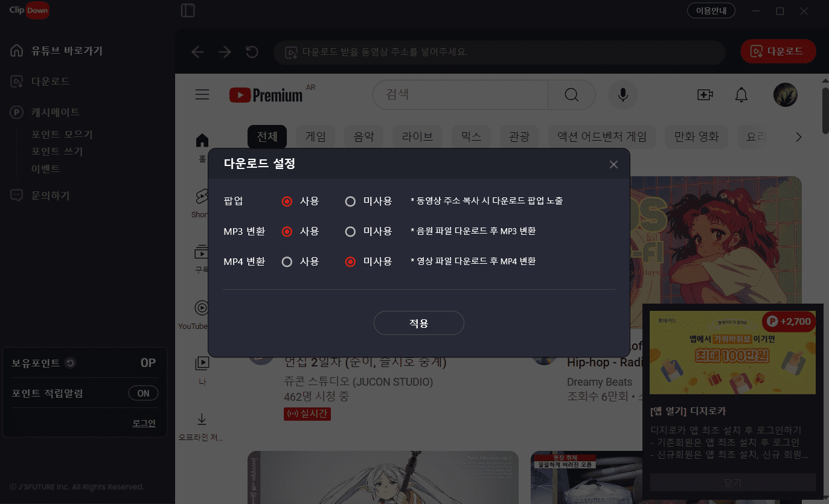This screenshot has height=504, width=829.
Task: Open the library 나 icon in mini guide
Action: tap(202, 363)
